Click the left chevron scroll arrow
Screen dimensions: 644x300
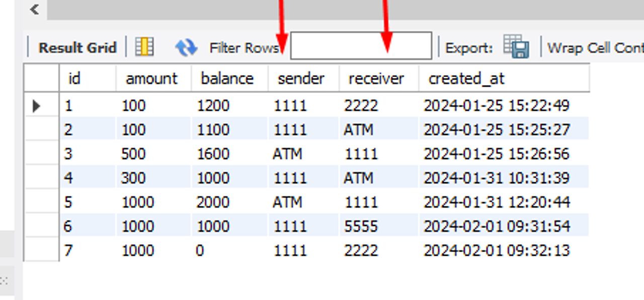34,9
